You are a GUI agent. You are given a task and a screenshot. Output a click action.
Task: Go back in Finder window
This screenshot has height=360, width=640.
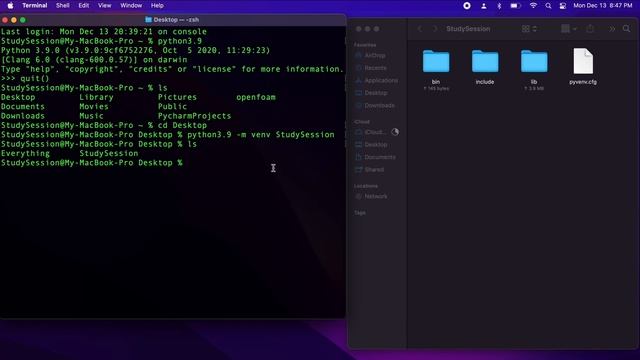coord(420,29)
